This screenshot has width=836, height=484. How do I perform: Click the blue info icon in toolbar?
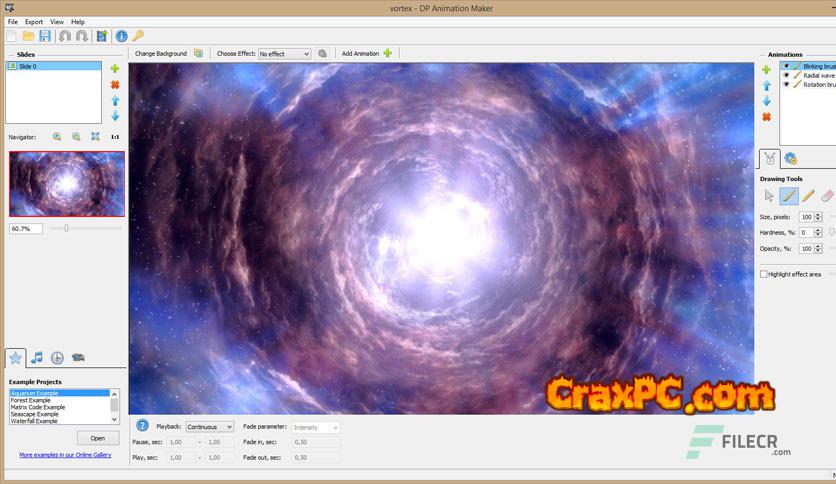122,36
